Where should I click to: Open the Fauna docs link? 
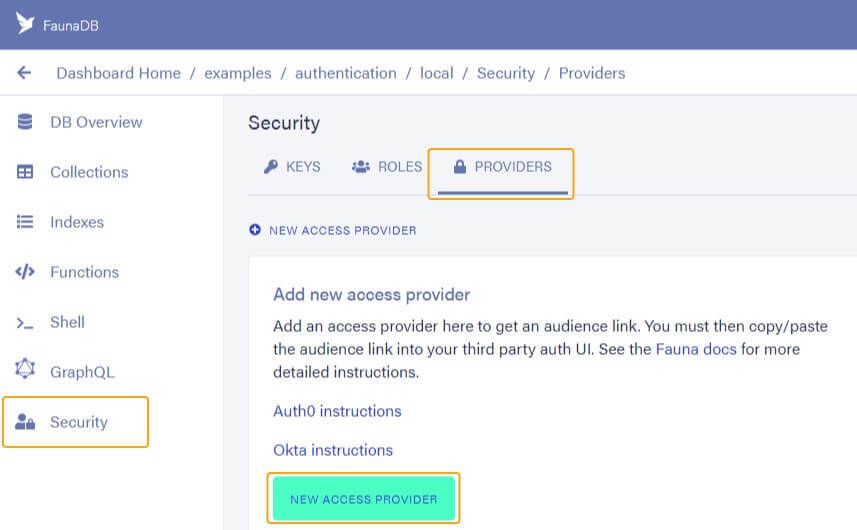696,349
